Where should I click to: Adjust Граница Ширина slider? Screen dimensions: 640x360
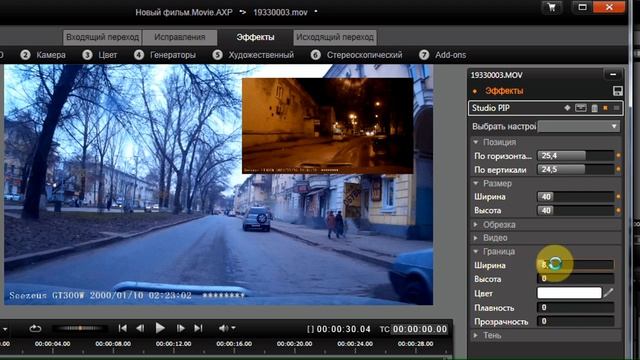576,265
